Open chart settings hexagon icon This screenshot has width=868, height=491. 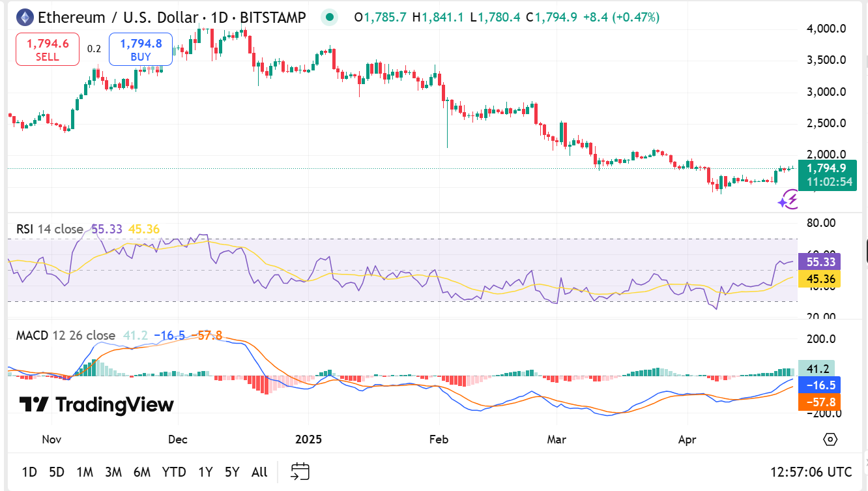(x=830, y=439)
